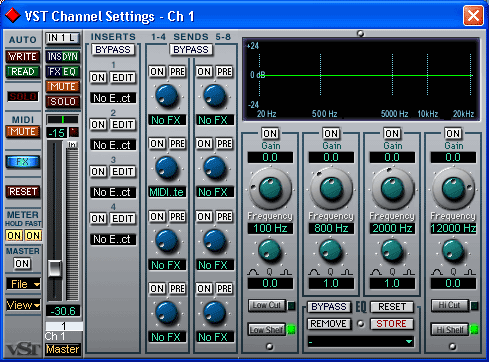
Task: Click the red peak clip indicator beside -15
Action: 74,132
